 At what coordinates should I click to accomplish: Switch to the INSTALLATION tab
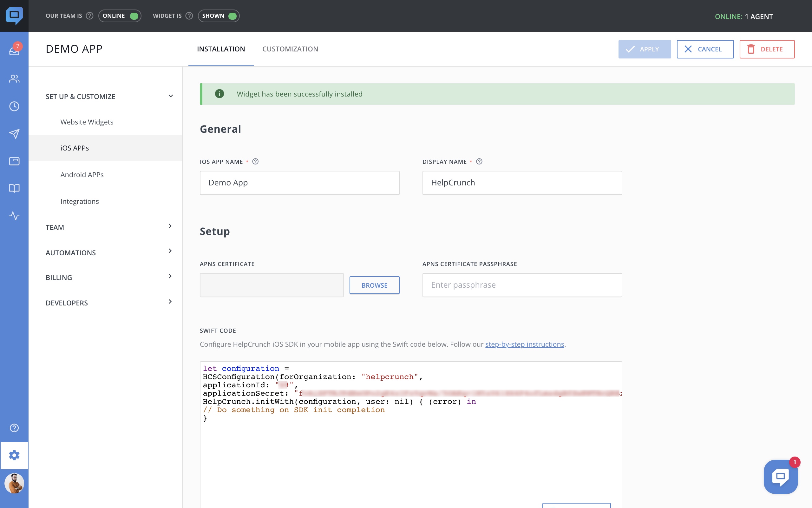[x=221, y=49]
